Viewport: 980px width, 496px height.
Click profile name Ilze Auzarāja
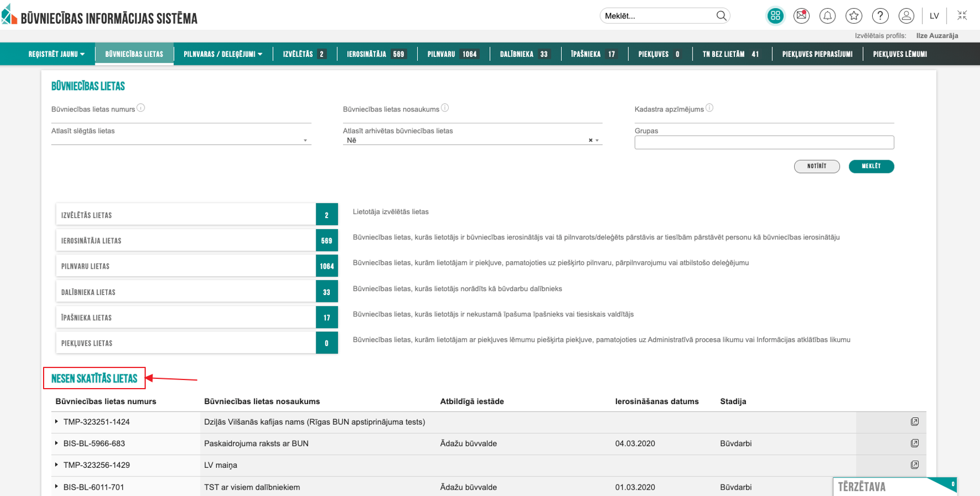pos(937,36)
